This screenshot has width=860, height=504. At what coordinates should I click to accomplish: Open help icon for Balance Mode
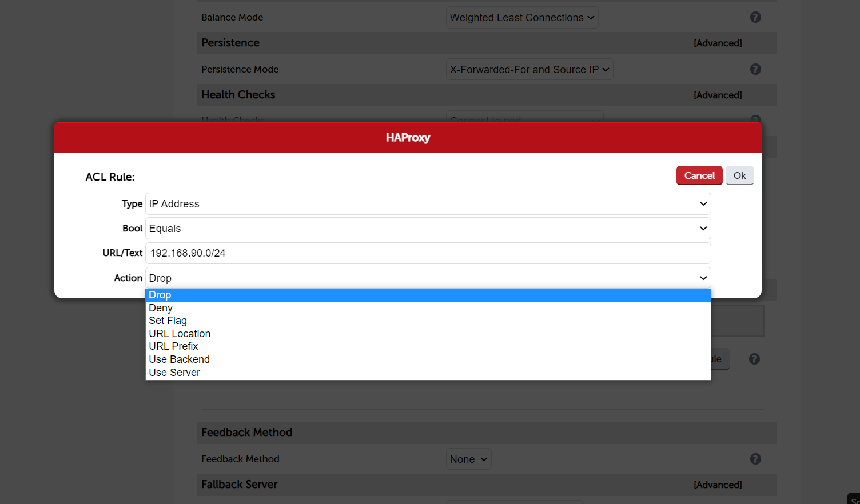(x=755, y=17)
